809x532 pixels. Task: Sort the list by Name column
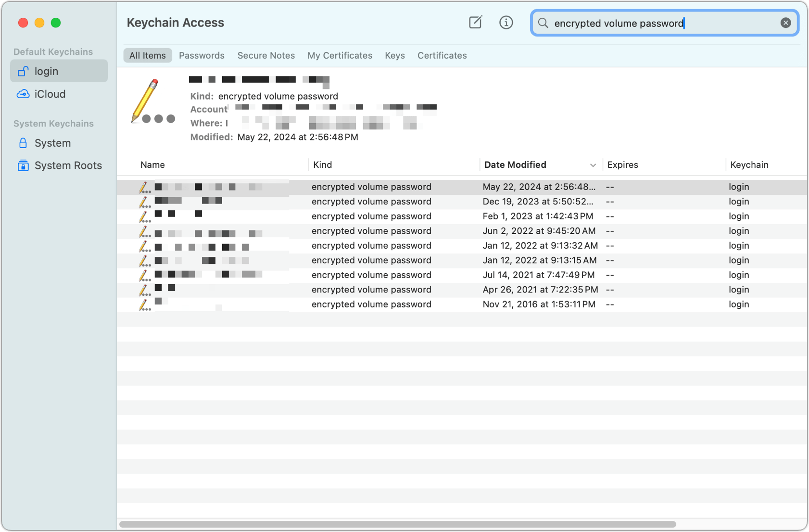point(152,165)
